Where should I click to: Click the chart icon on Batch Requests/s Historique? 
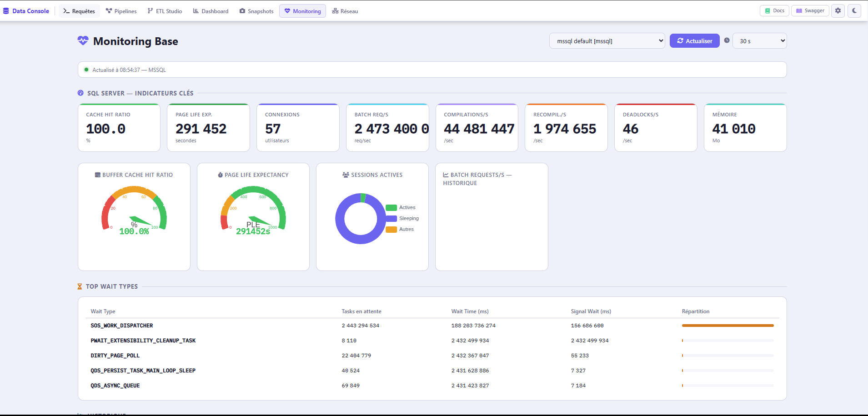(446, 175)
